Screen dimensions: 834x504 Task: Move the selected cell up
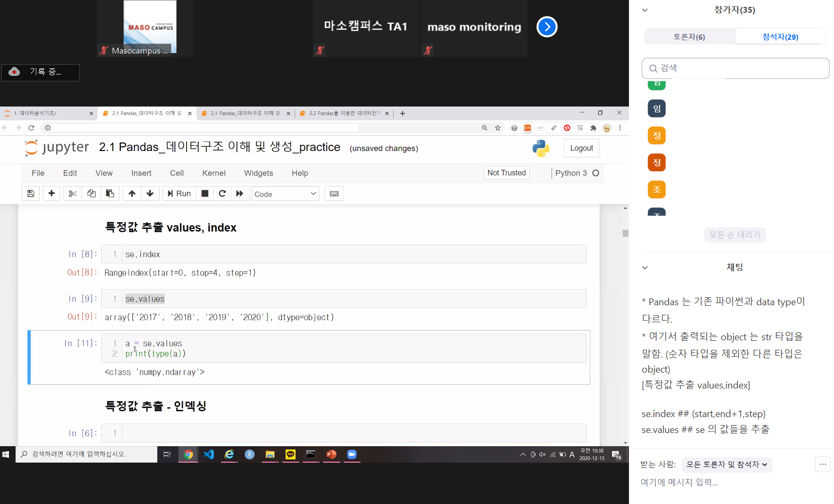(x=132, y=194)
